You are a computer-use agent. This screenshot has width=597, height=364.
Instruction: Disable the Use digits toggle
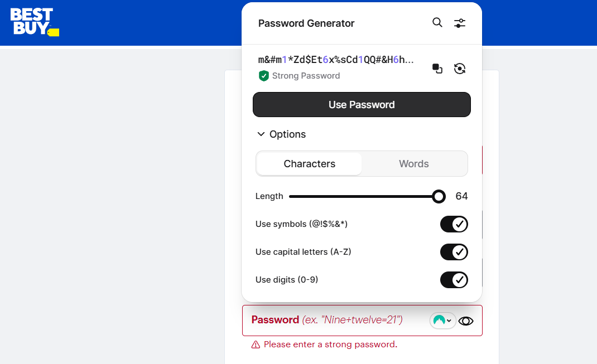(x=454, y=279)
